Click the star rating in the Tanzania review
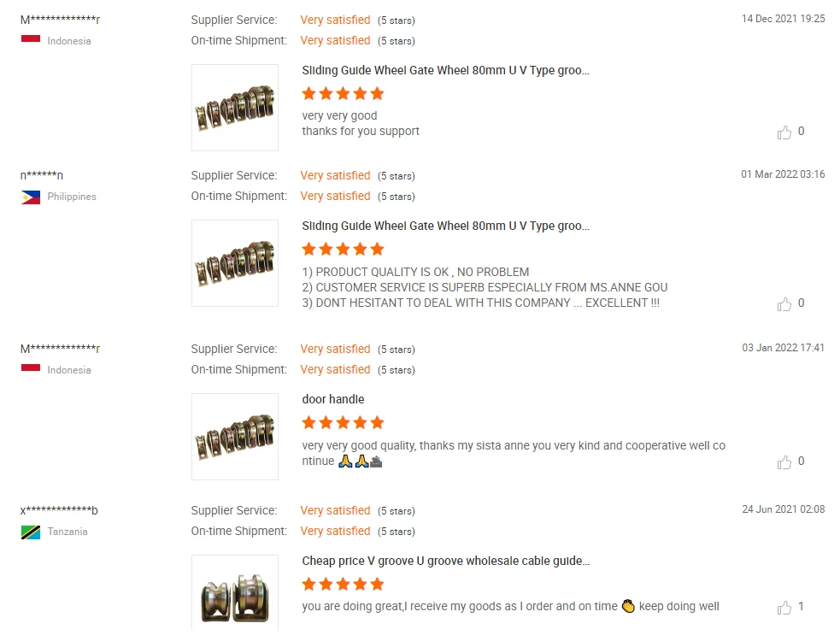The image size is (840, 641). [343, 585]
